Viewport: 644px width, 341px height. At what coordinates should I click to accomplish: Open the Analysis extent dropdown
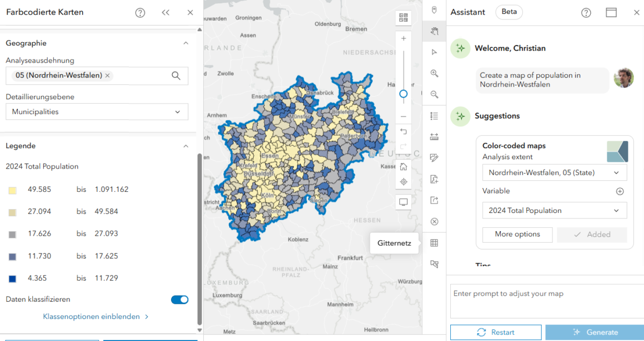click(555, 173)
